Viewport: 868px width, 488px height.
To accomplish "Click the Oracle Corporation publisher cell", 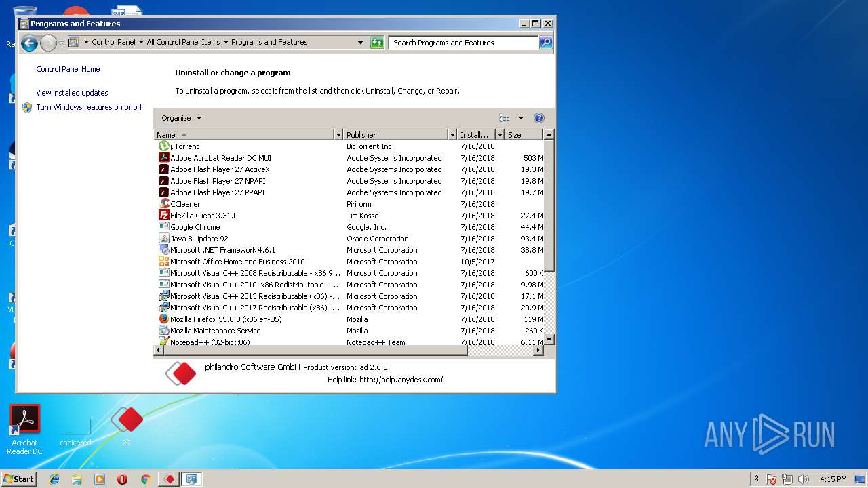I will coord(378,239).
